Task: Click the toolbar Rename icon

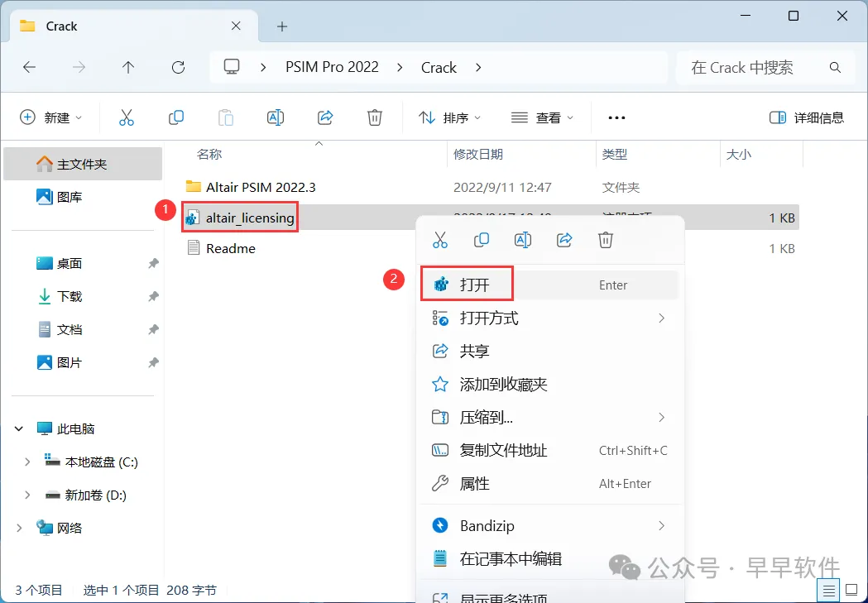Action: [x=275, y=117]
